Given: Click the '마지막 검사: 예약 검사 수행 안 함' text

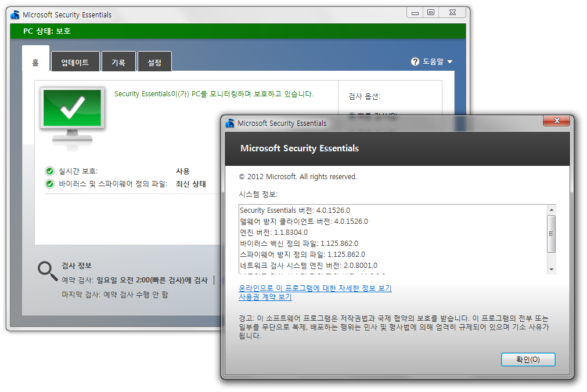Looking at the screenshot, I should tap(115, 295).
